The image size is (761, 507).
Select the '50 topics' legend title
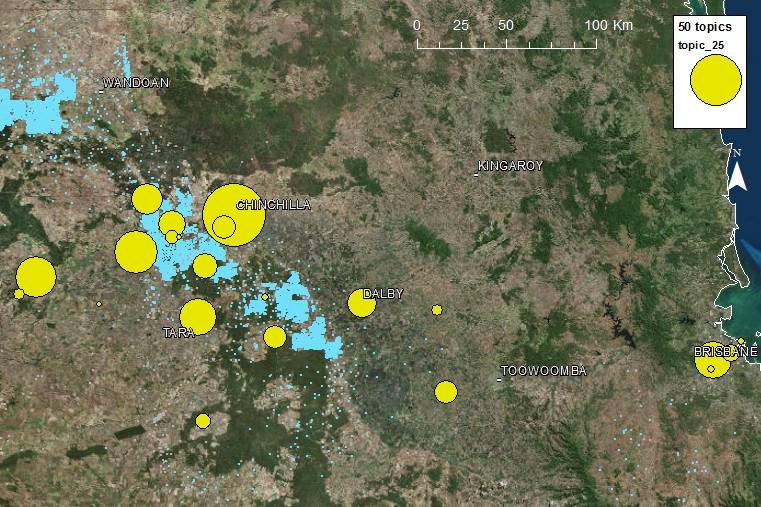tap(705, 27)
